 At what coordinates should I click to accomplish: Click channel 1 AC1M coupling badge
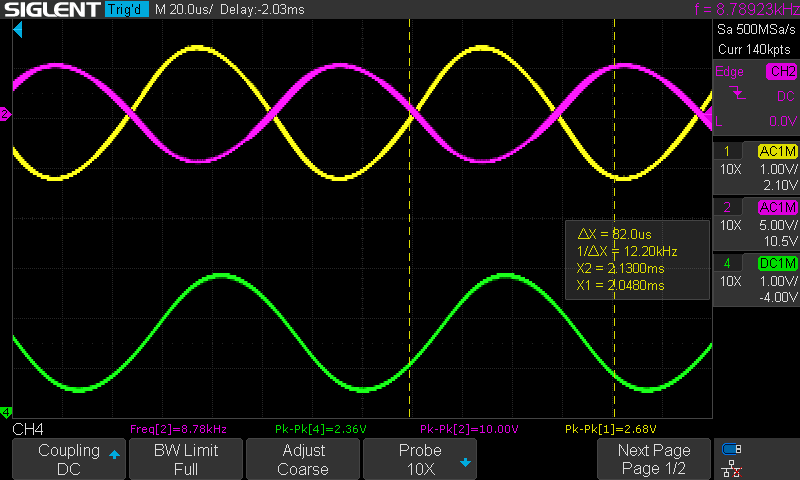coord(777,151)
